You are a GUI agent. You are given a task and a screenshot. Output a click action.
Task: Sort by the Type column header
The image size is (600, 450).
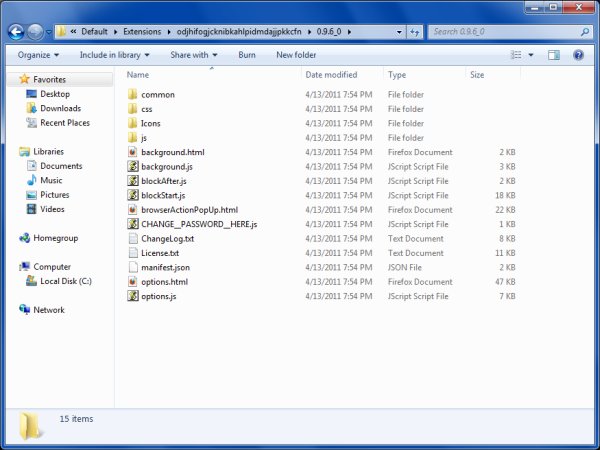click(x=397, y=75)
